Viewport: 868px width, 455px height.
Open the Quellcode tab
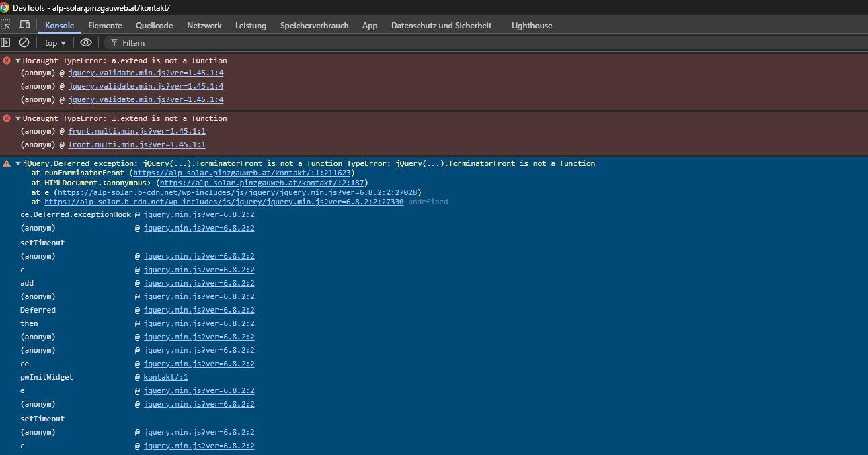click(x=154, y=26)
